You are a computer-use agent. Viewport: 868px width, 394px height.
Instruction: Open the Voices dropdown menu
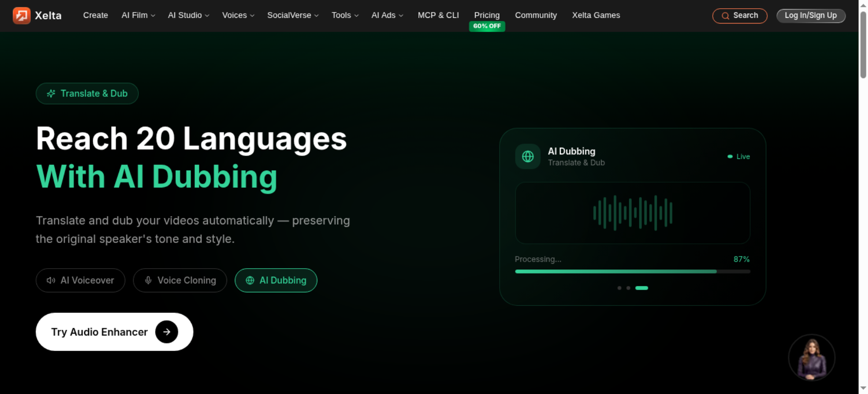coord(238,16)
